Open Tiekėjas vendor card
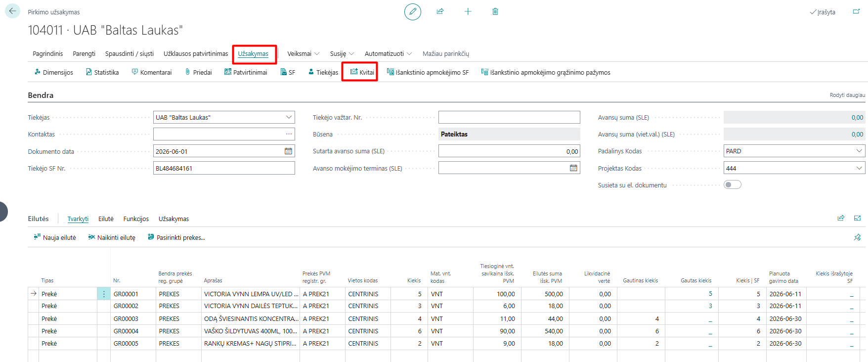This screenshot has width=868, height=362. 323,72
